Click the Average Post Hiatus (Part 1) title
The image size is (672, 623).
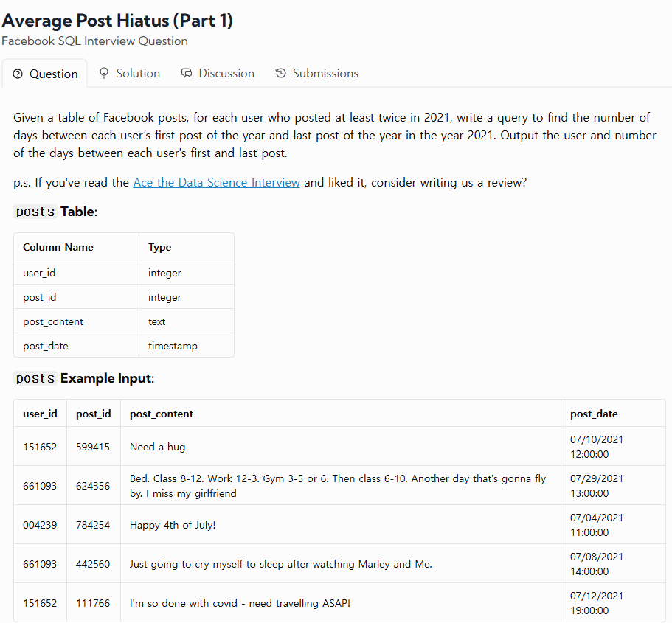point(117,21)
